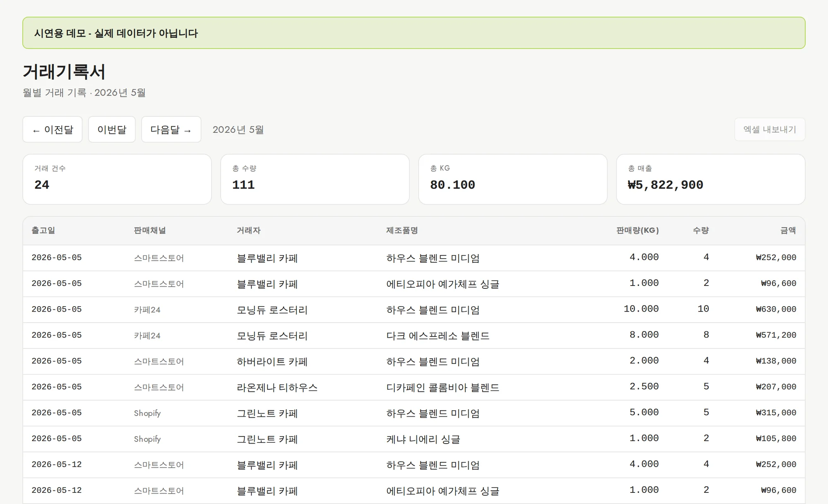Click the ₩571,200 amount cell
The width and height of the screenshot is (828, 504).
(776, 335)
